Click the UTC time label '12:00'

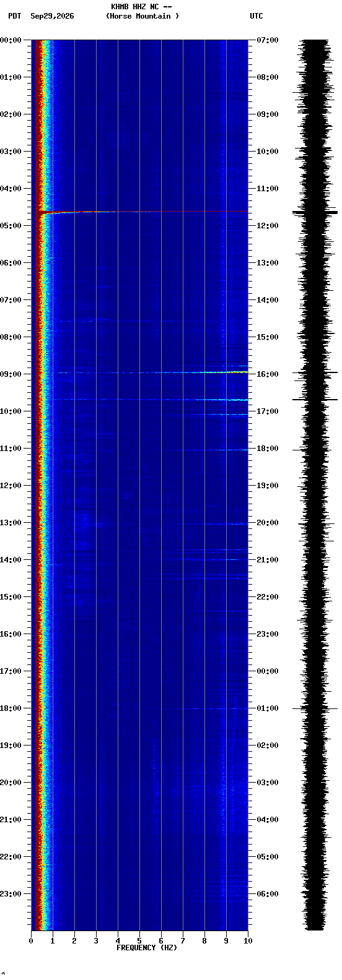pyautogui.click(x=268, y=226)
